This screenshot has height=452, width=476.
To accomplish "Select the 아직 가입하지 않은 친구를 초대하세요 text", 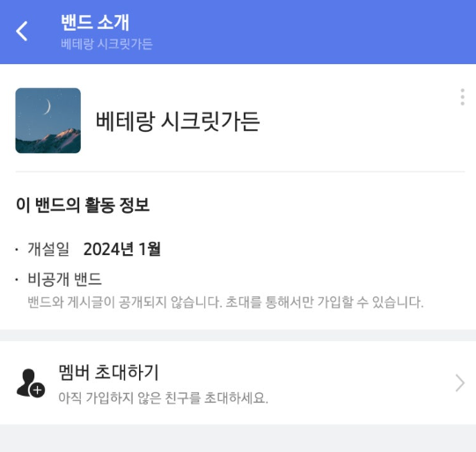I will (x=163, y=397).
